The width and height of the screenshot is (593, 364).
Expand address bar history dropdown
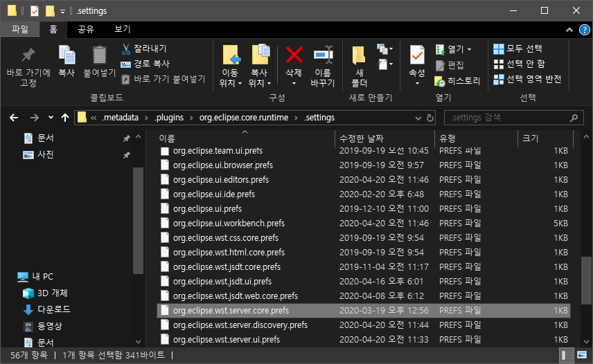point(418,118)
